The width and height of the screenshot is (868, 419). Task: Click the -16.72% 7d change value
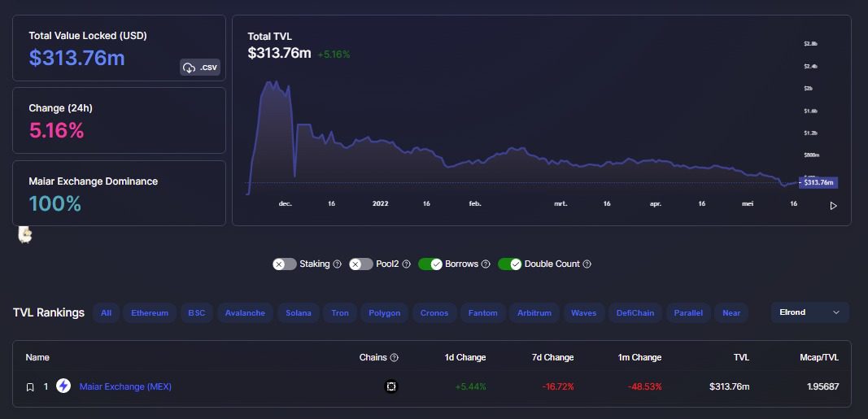[x=558, y=387]
